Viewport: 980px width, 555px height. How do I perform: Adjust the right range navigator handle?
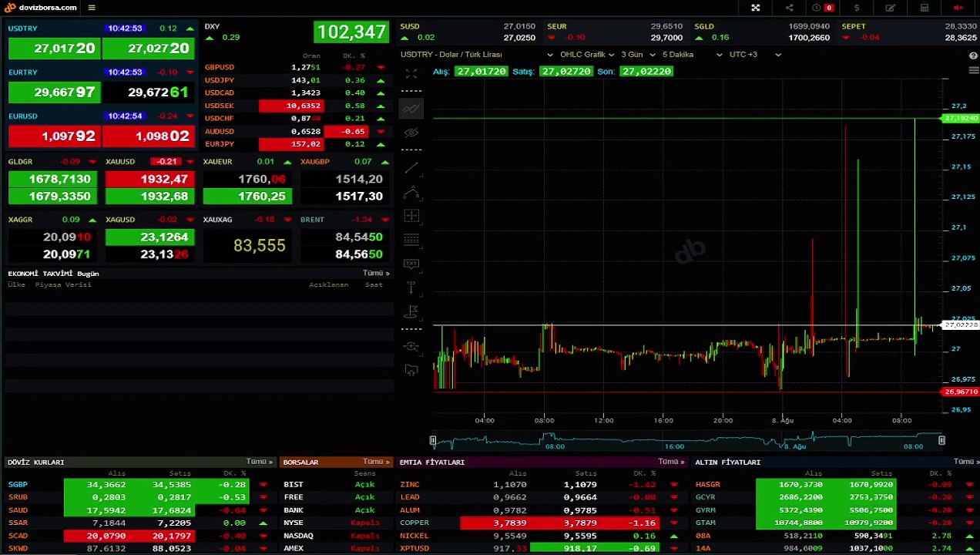(941, 440)
